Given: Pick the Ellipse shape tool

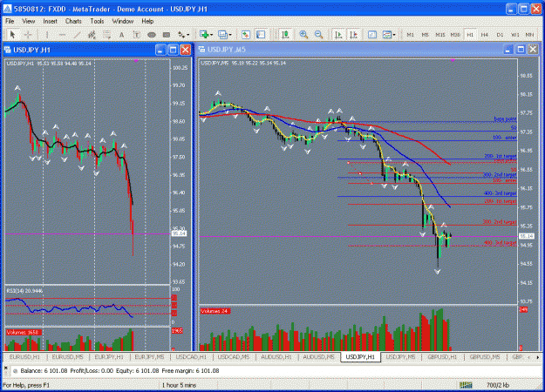Looking at the screenshot, I should pos(152,34).
